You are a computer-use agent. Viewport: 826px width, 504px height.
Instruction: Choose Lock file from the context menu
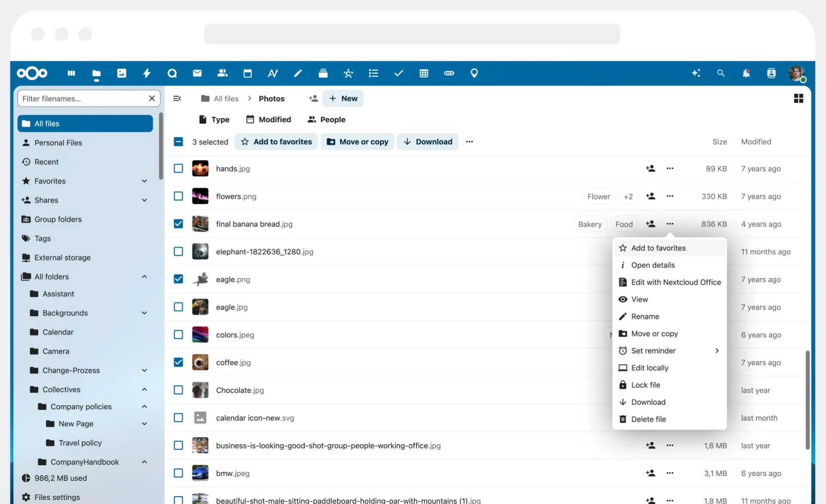click(x=645, y=385)
